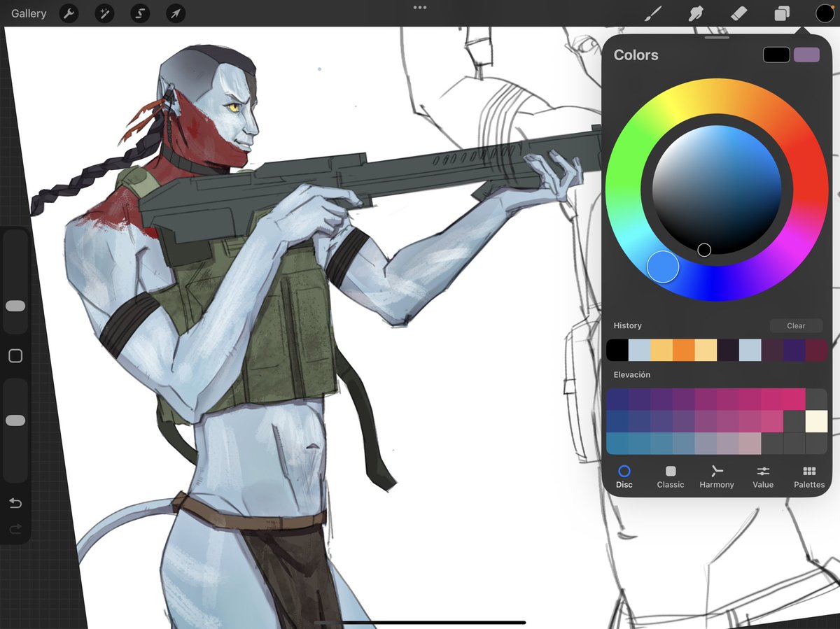Viewport: 840px width, 629px height.
Task: Open the Layers panel
Action: point(782,13)
